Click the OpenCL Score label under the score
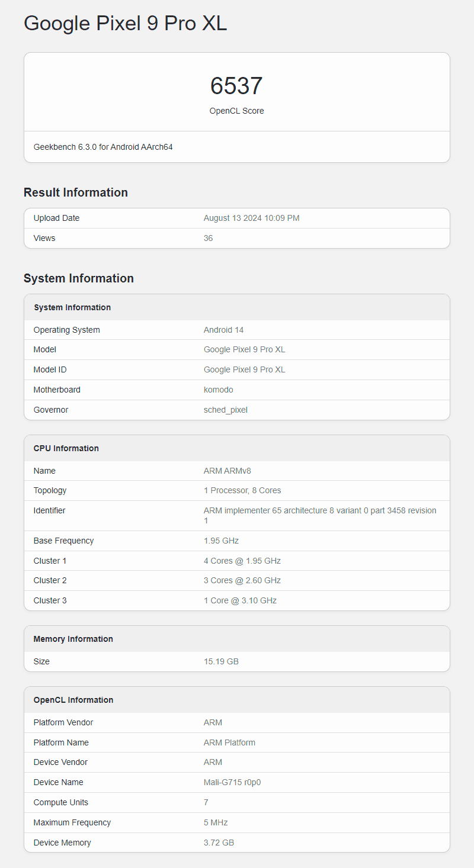Image resolution: width=474 pixels, height=868 pixels. pos(236,111)
